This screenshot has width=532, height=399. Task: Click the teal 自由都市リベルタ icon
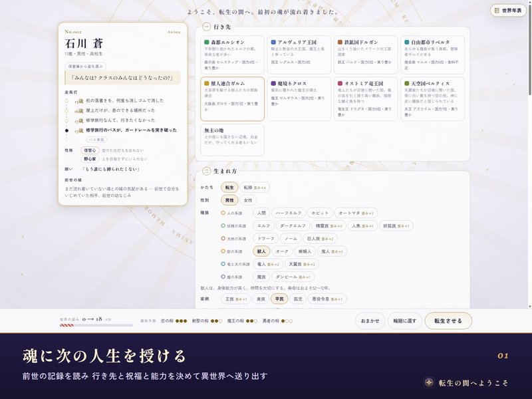406,42
